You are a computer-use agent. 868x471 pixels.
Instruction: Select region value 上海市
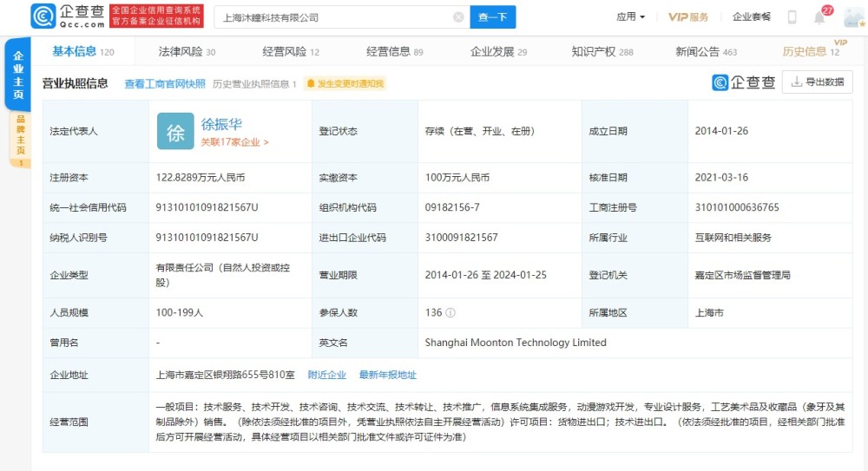(x=709, y=313)
